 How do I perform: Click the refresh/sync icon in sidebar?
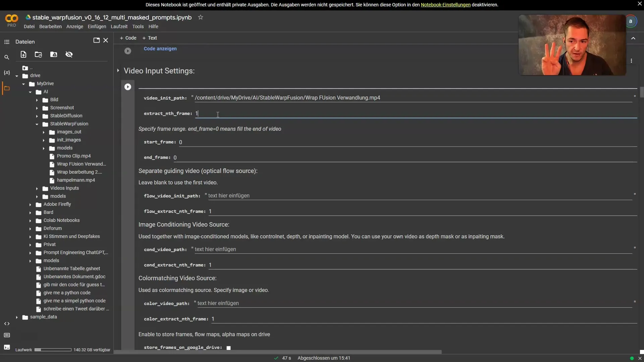(x=39, y=54)
